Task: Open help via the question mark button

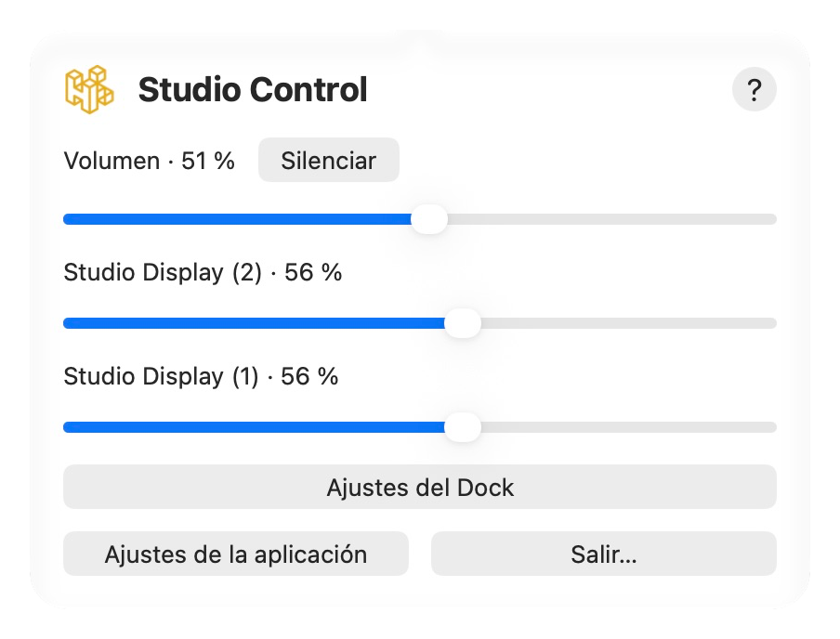Action: pyautogui.click(x=754, y=89)
